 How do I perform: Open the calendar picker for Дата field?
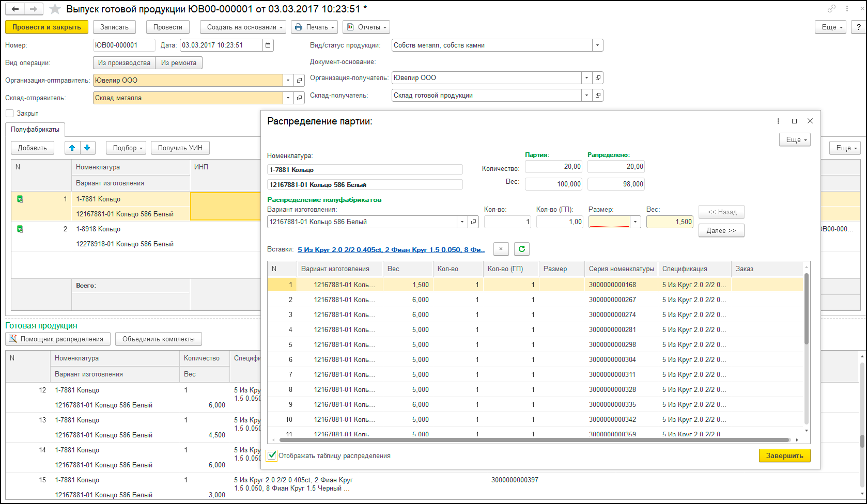pos(268,45)
